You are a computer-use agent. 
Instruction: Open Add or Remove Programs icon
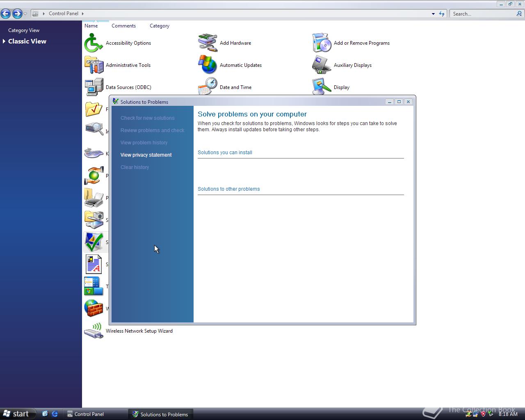[x=322, y=43]
